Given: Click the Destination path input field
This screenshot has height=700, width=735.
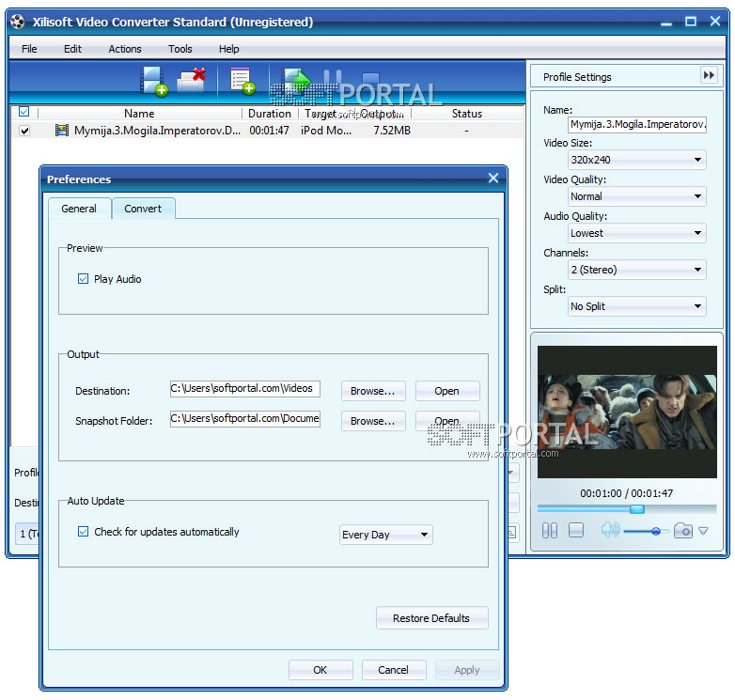Looking at the screenshot, I should (245, 388).
